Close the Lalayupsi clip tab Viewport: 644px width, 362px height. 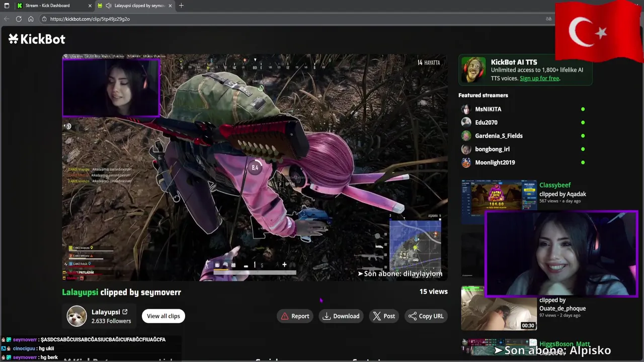pos(170,6)
